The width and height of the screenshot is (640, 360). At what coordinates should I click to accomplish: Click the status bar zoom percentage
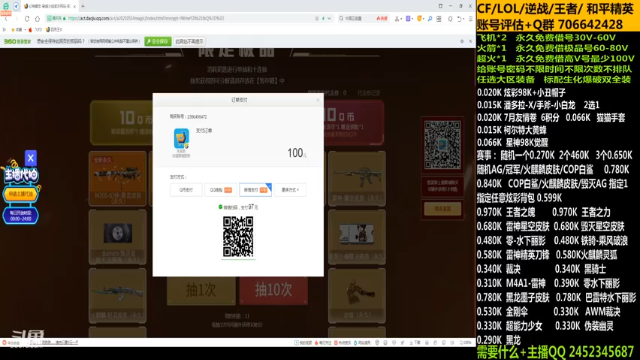click(465, 343)
